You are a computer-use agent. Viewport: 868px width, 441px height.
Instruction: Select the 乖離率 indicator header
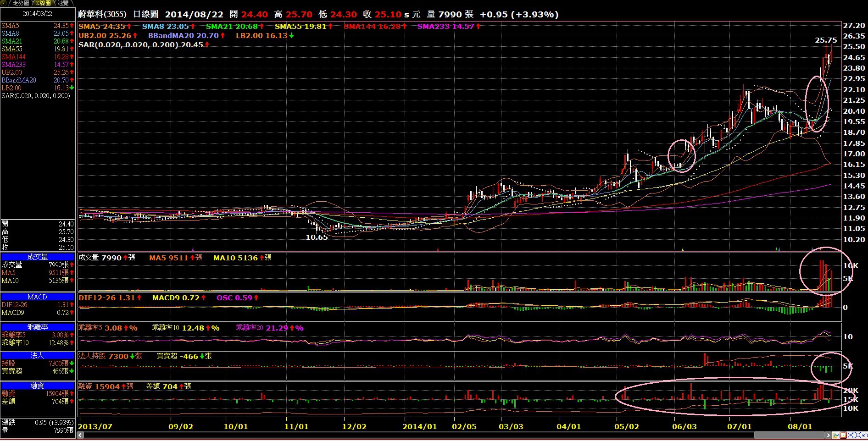pyautogui.click(x=38, y=327)
